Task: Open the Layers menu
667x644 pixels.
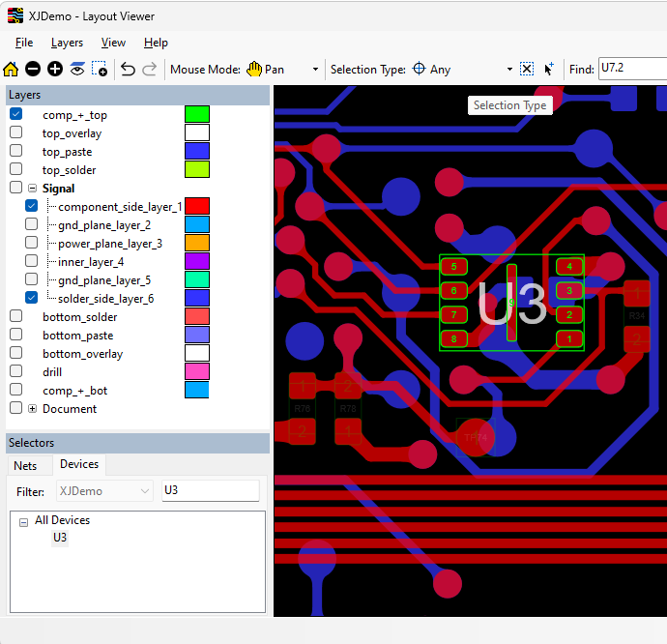Action: pyautogui.click(x=67, y=43)
